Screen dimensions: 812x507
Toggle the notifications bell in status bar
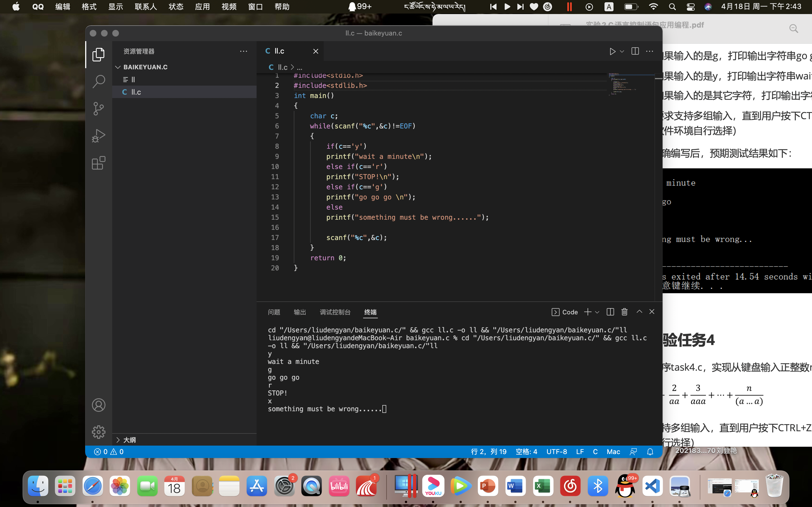[x=650, y=452]
